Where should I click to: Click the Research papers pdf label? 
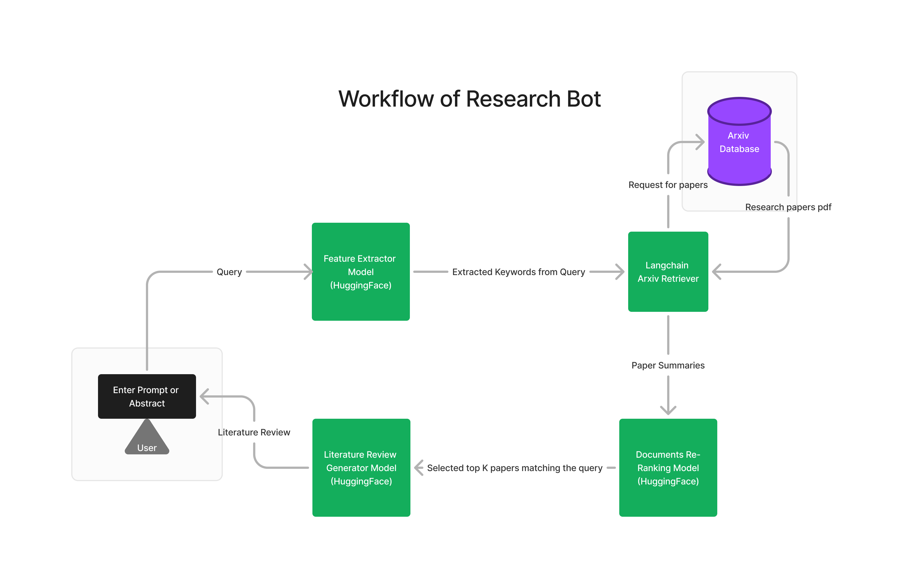coord(788,207)
